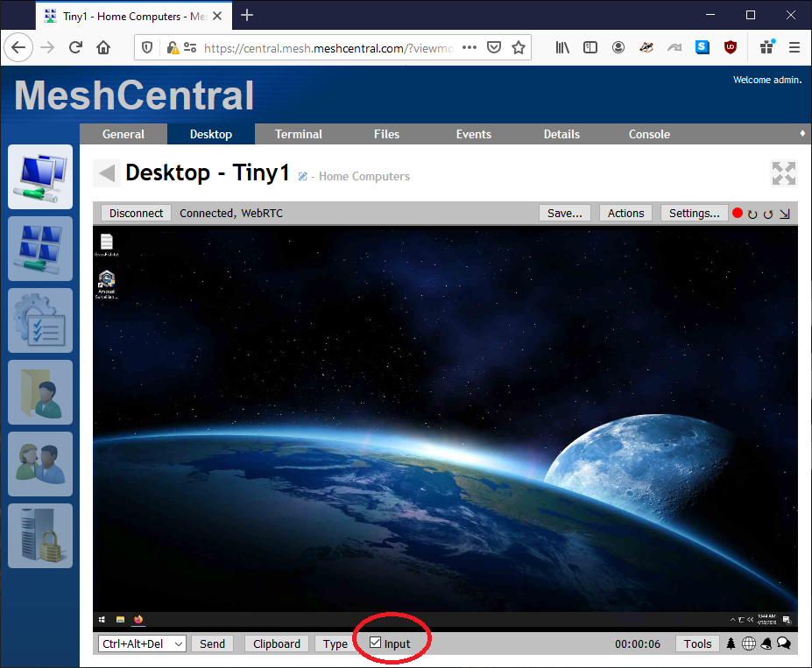
Task: Select the Desktop tab
Action: pos(211,134)
